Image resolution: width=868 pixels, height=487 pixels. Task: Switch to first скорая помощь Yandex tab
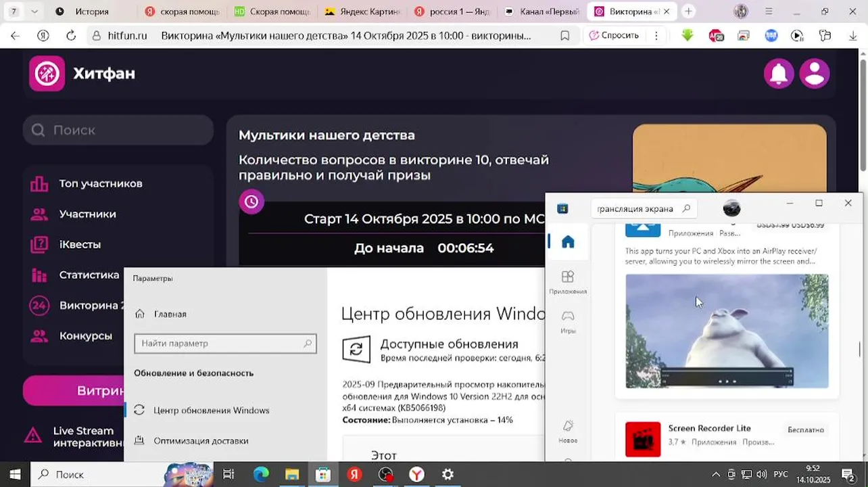[x=182, y=11]
